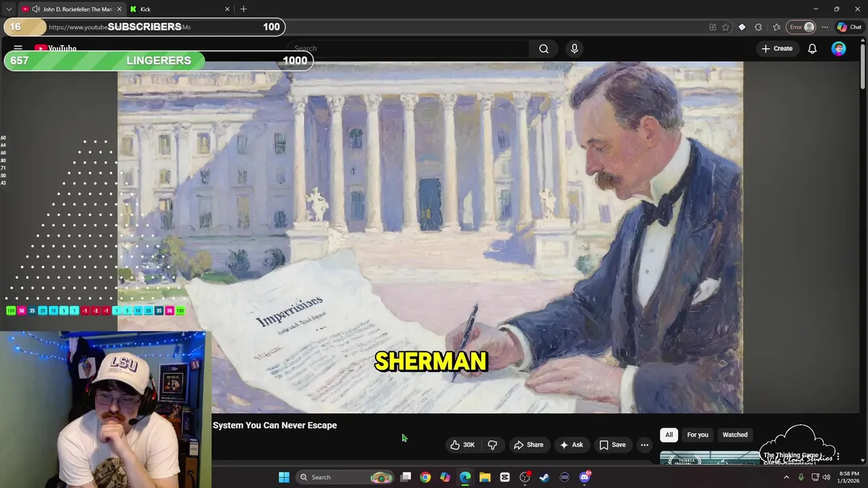This screenshot has width=868, height=488.
Task: Click the Create video button
Action: click(777, 49)
